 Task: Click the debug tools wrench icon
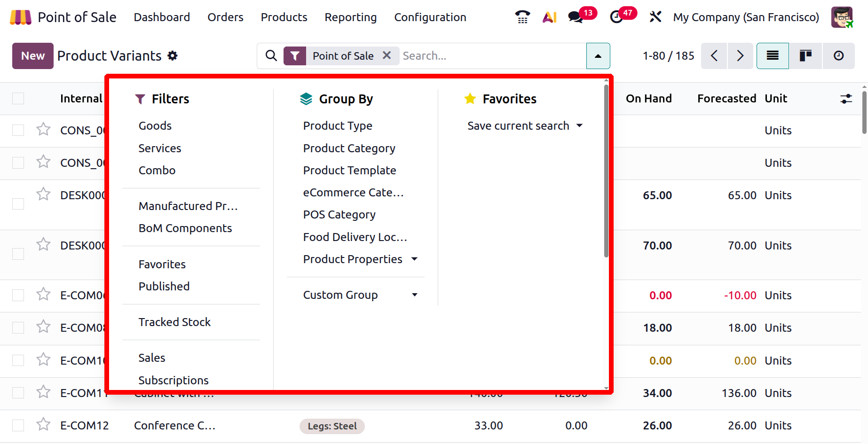click(655, 17)
